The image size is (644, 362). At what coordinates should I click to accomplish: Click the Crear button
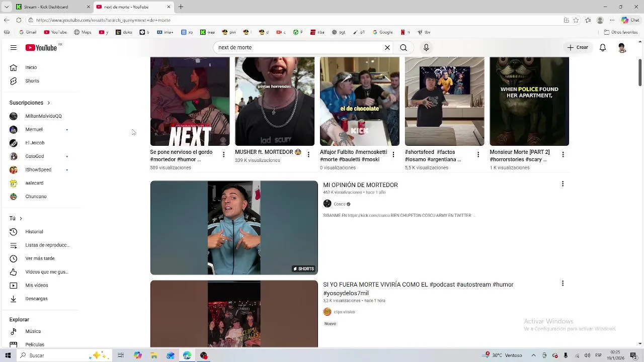pyautogui.click(x=578, y=47)
